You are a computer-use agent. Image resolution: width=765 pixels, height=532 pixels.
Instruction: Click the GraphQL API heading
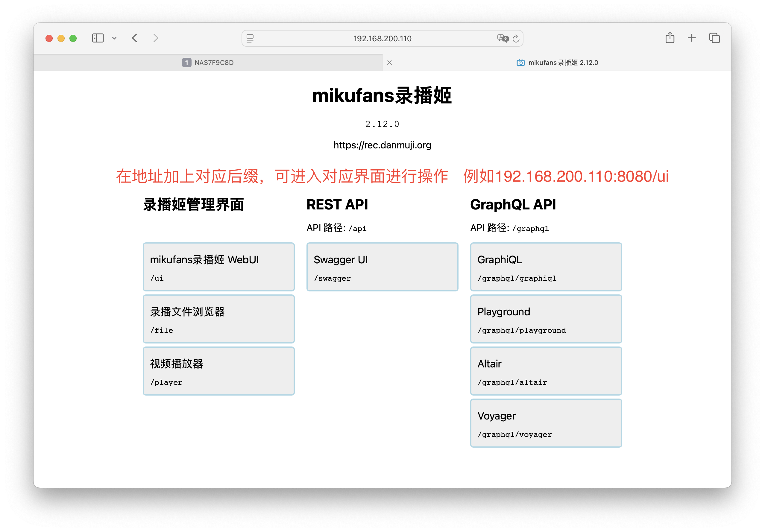click(513, 204)
